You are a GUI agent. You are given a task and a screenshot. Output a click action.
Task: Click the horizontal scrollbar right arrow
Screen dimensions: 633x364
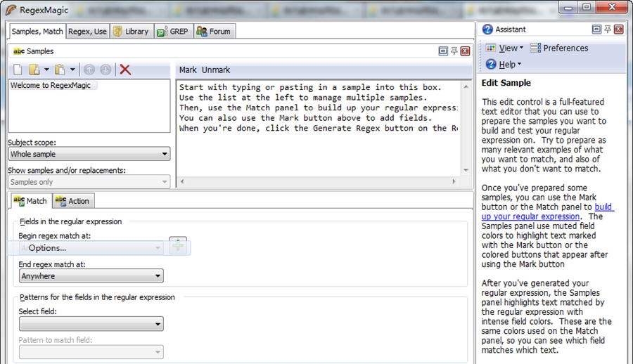tap(454, 181)
